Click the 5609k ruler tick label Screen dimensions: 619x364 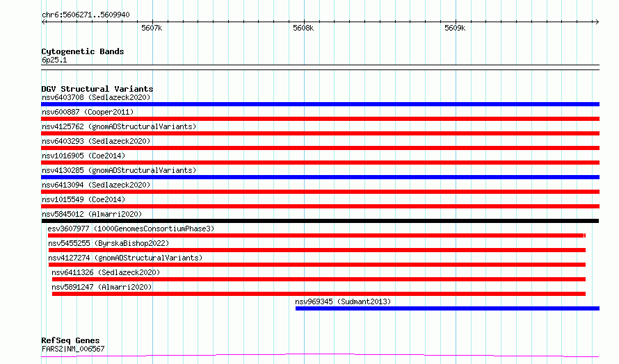[455, 28]
